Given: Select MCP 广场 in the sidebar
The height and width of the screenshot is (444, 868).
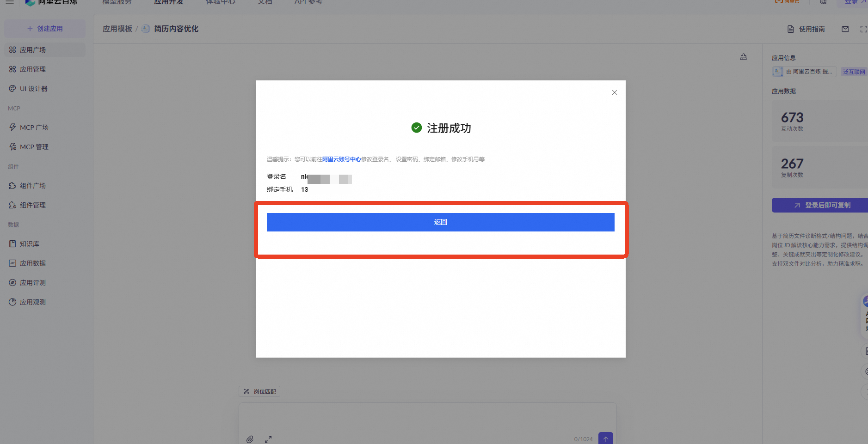Looking at the screenshot, I should coord(45,128).
